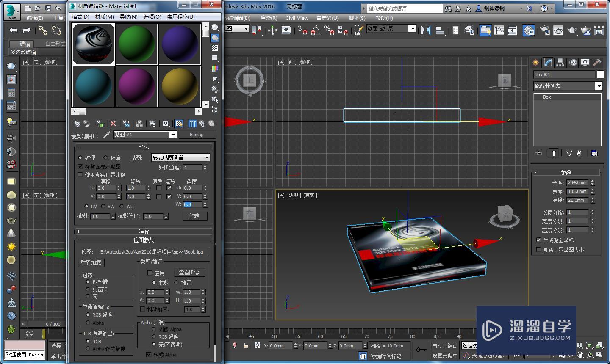The width and height of the screenshot is (610, 364).
Task: Click Align tool in main toolbar
Action: (x=440, y=30)
